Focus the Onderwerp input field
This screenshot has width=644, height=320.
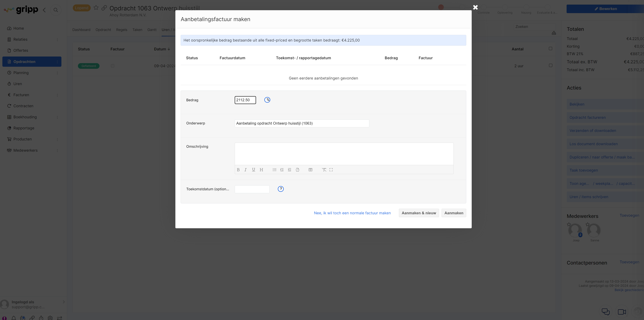coord(302,123)
